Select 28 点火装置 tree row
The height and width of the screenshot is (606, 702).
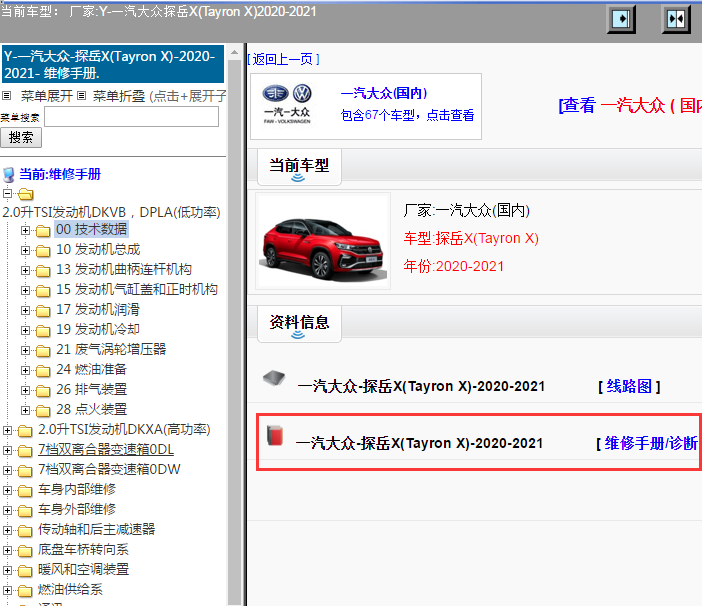tap(91, 409)
